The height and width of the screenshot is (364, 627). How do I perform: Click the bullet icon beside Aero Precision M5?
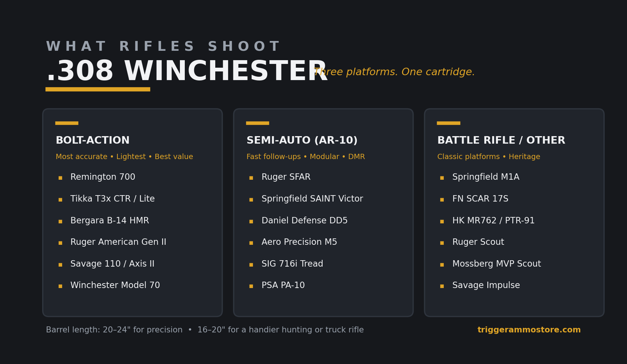tap(251, 243)
